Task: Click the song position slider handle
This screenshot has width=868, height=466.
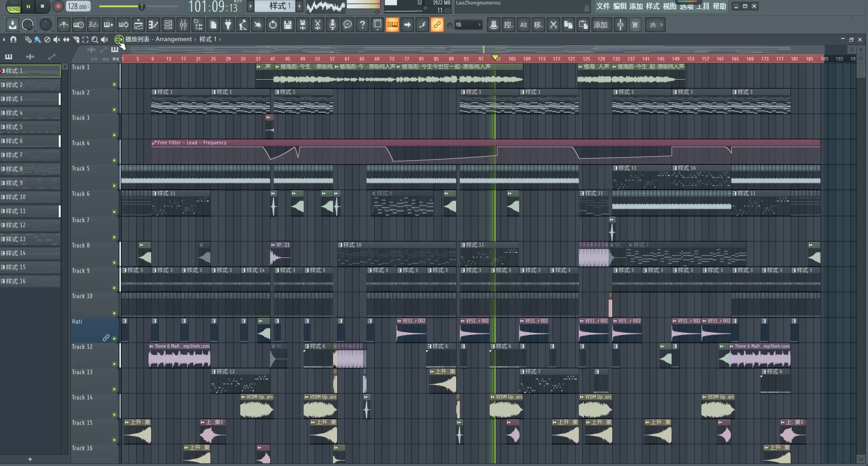Action: (142, 6)
